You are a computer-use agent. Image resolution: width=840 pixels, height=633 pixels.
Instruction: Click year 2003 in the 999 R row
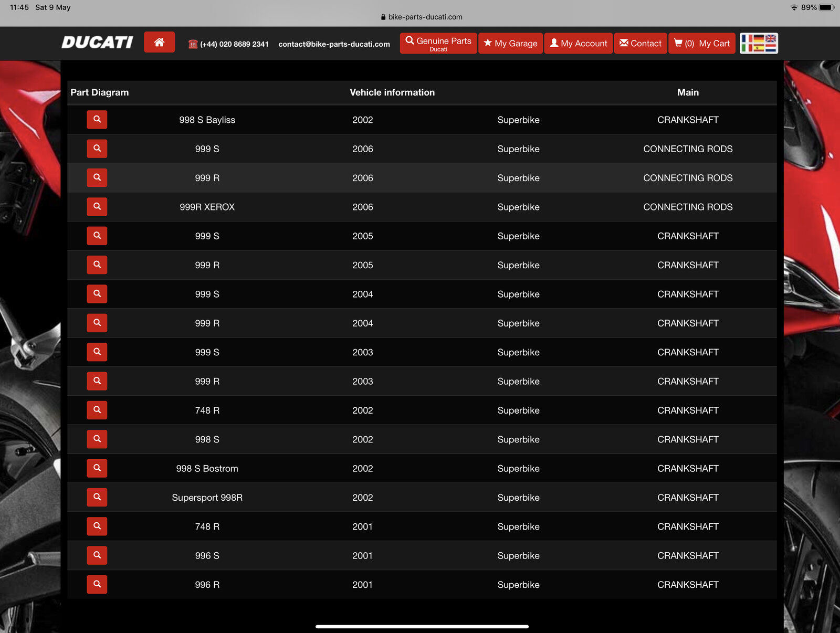click(363, 381)
